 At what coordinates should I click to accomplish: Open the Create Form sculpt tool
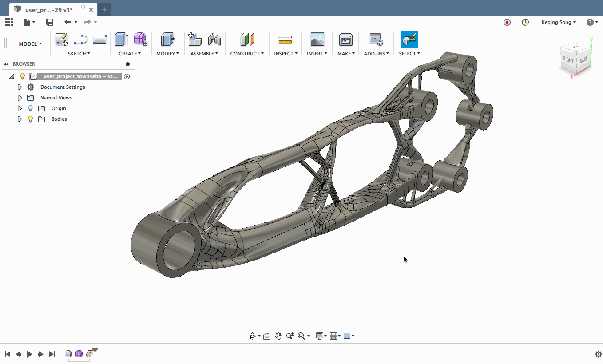tap(140, 40)
